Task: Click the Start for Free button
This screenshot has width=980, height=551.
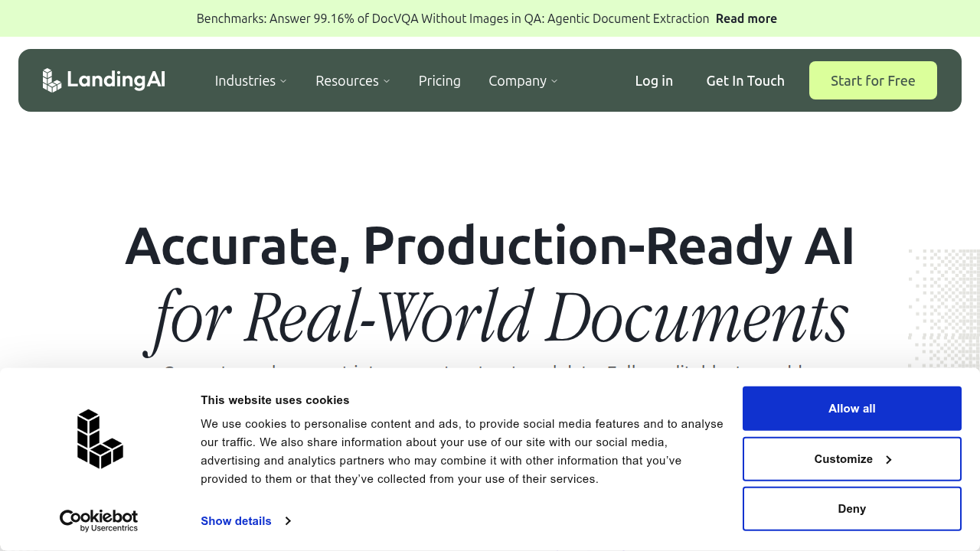Action: [x=873, y=80]
